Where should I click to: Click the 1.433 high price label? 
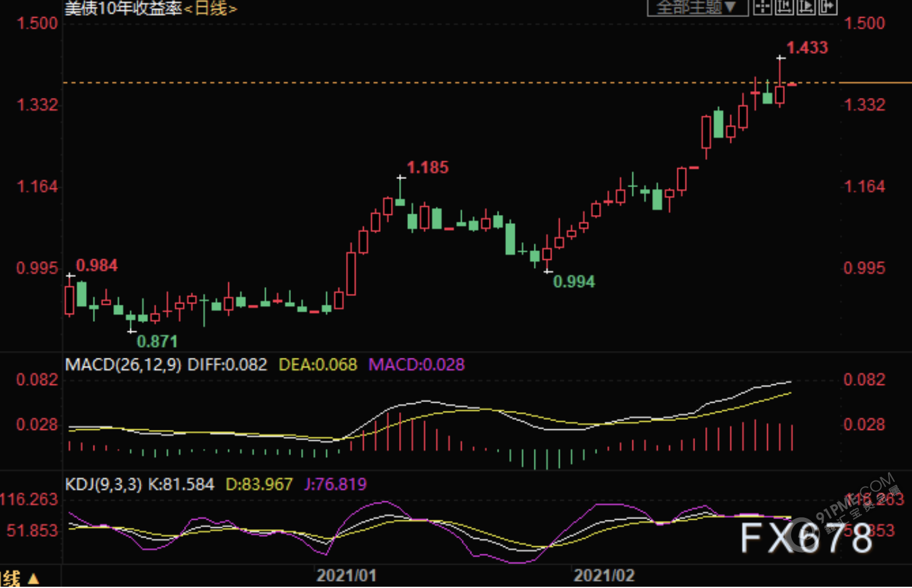pyautogui.click(x=807, y=48)
